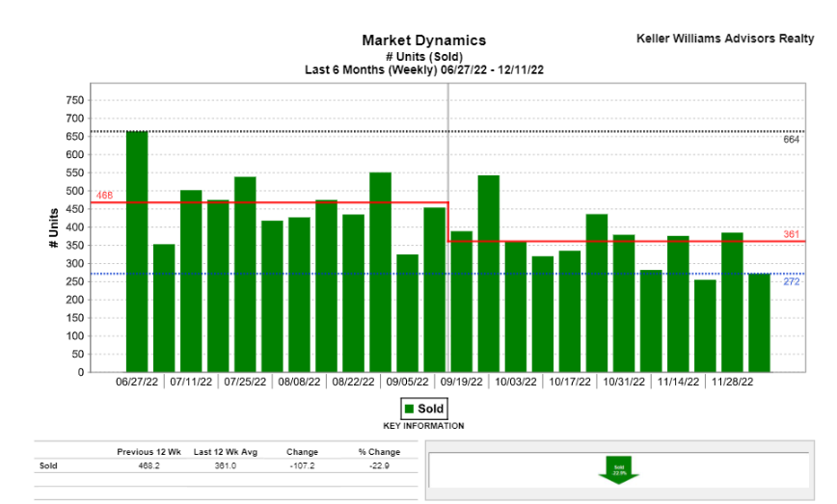Screen dimensions: 837x504
Task: Click the 08/22/22 x-axis label
Action: [353, 382]
